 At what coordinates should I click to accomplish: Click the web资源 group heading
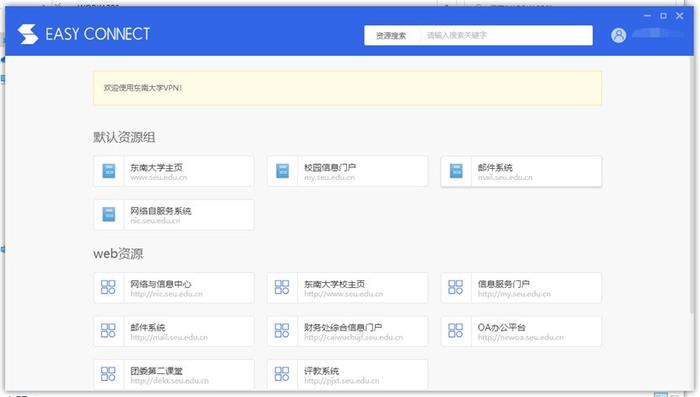coord(118,254)
